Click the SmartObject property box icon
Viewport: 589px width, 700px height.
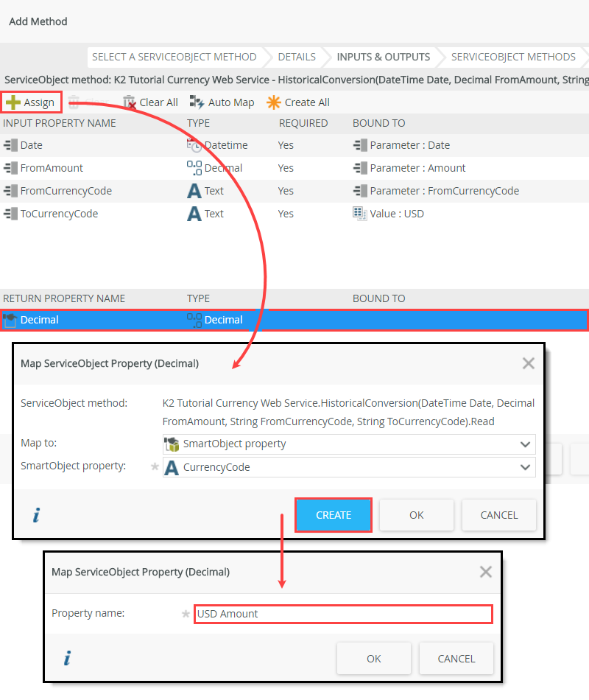pyautogui.click(x=172, y=444)
